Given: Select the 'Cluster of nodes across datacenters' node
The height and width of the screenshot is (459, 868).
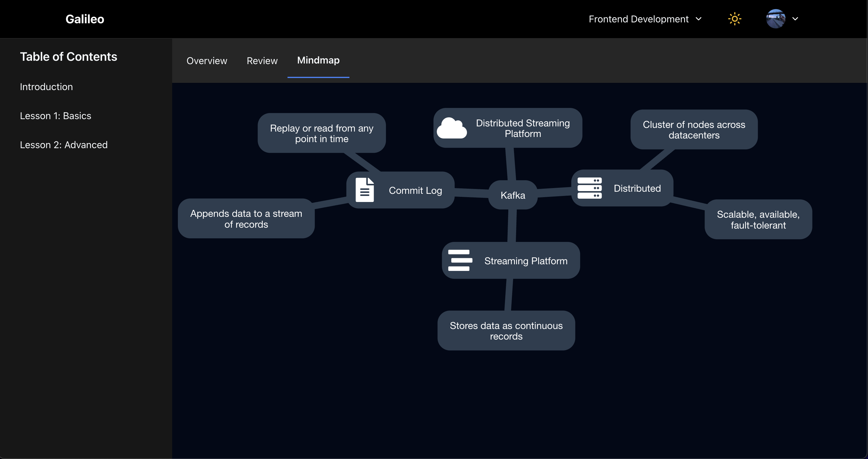Looking at the screenshot, I should point(694,130).
